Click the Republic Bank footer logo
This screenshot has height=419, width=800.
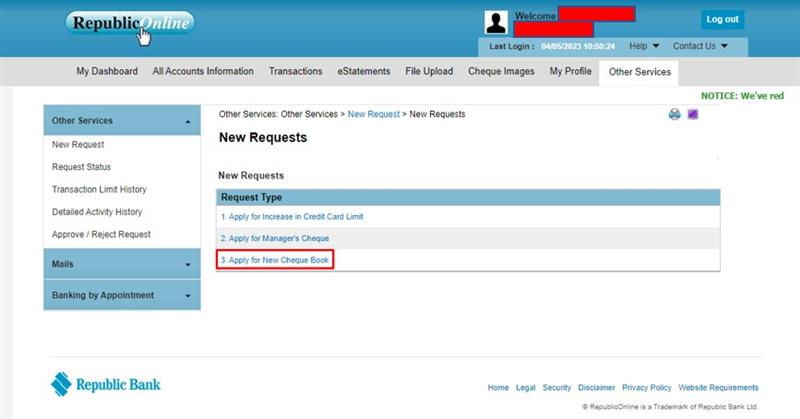pyautogui.click(x=106, y=384)
